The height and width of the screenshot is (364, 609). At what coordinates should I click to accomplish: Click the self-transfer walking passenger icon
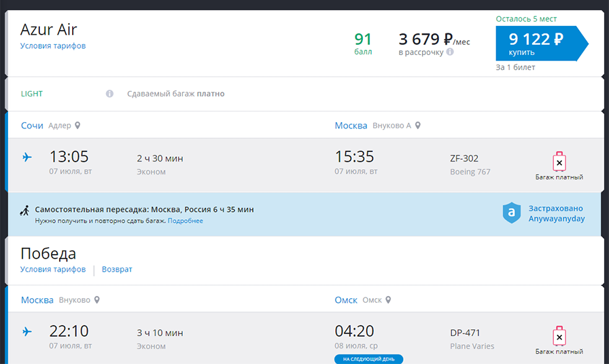point(25,211)
